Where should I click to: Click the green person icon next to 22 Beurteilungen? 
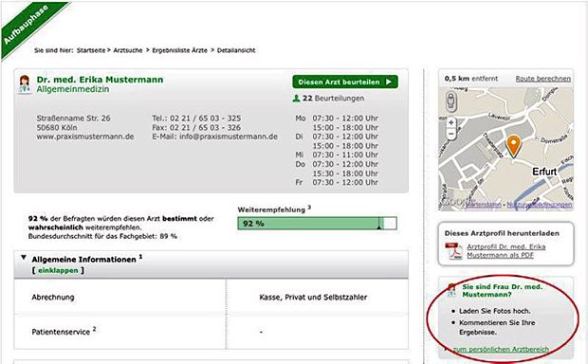(x=296, y=99)
